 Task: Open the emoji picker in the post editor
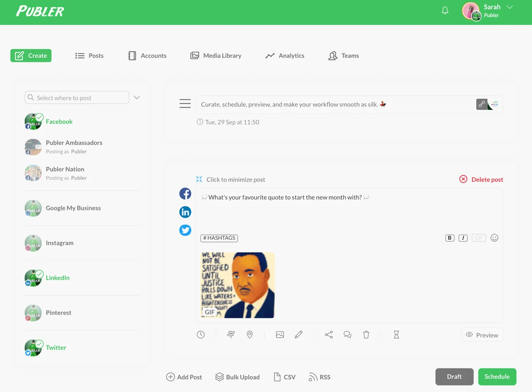pos(494,238)
